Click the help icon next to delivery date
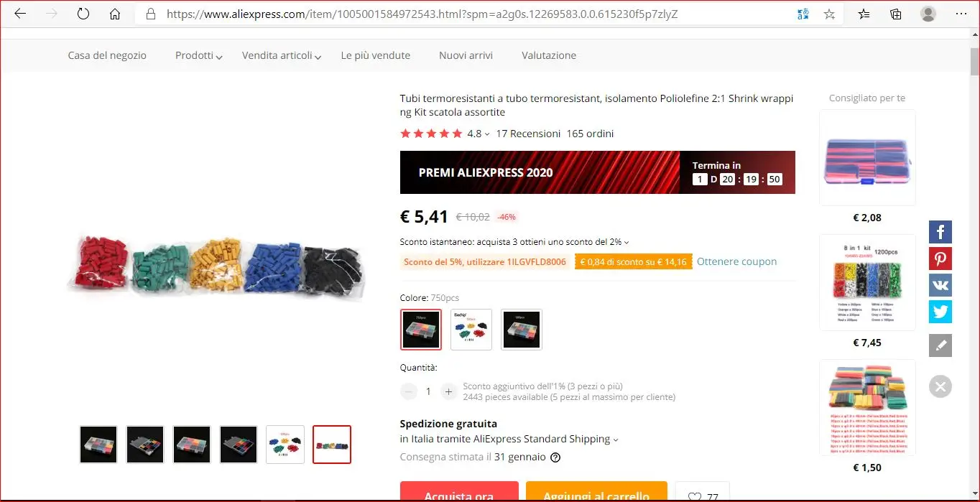This screenshot has width=980, height=502. point(555,457)
